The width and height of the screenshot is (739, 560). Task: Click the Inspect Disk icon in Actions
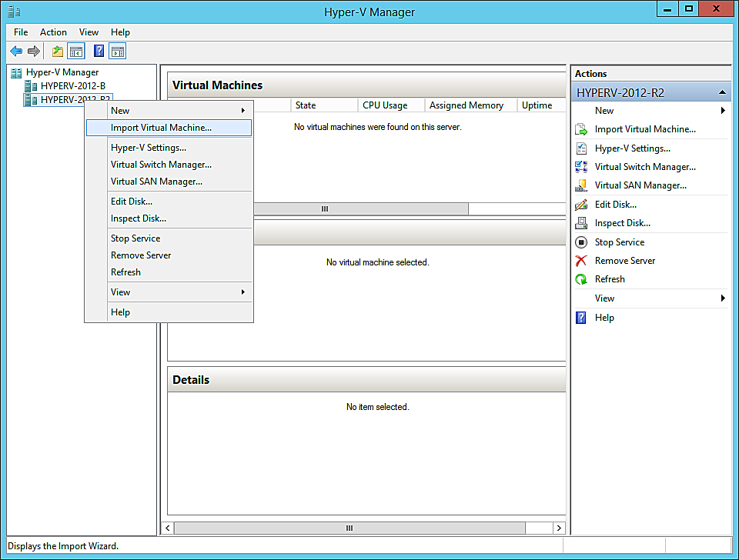coord(581,223)
